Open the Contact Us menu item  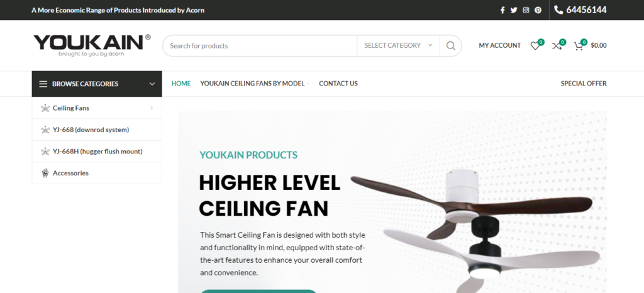tap(338, 84)
